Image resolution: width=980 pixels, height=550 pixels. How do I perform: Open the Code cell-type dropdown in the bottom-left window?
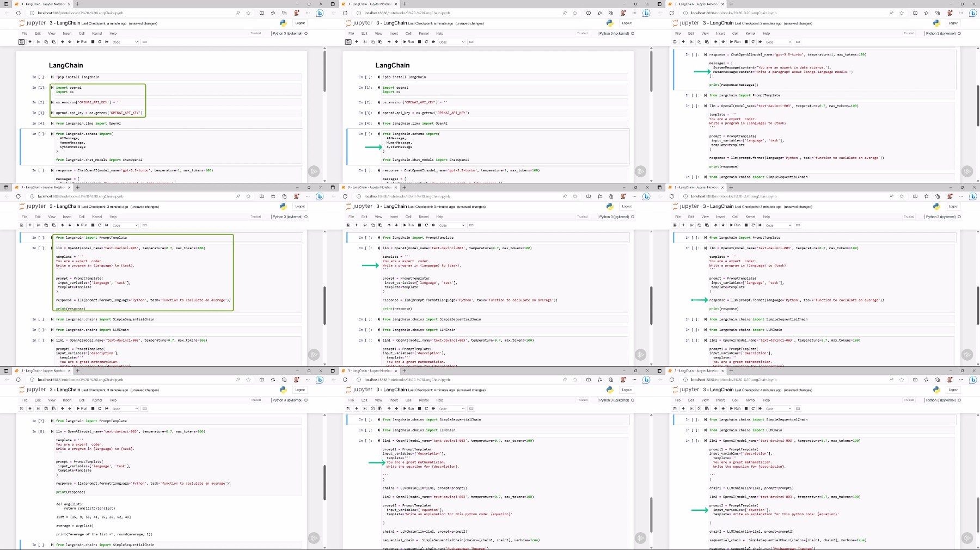(125, 409)
